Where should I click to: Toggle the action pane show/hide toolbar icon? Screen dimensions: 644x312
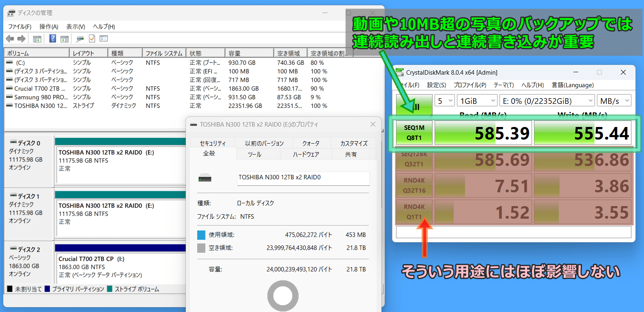pyautogui.click(x=65, y=39)
